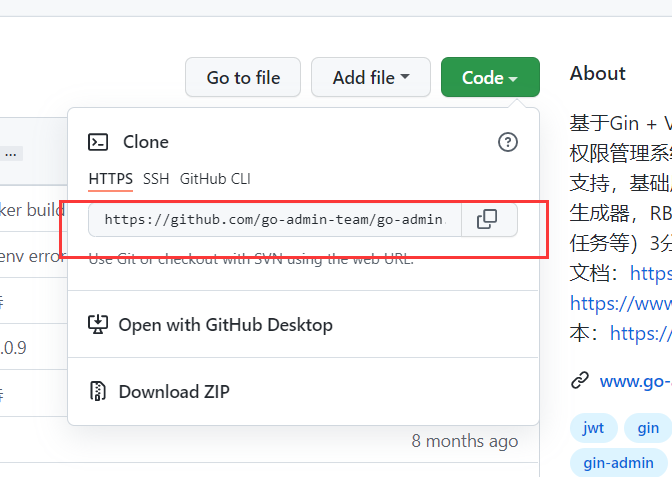672x477 pixels.
Task: Click the terminal icon next to Clone
Action: [98, 142]
